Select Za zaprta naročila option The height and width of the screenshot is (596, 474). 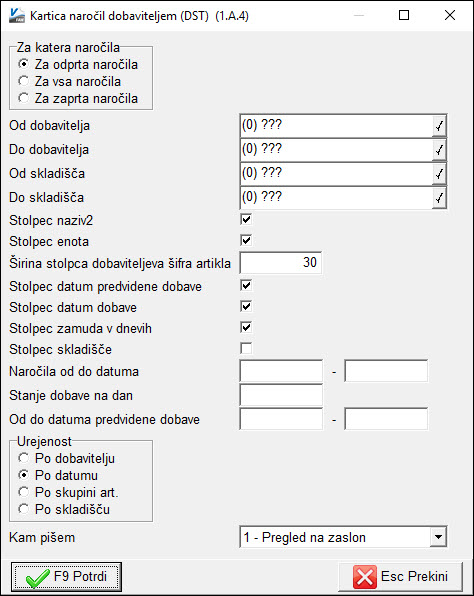click(x=24, y=98)
